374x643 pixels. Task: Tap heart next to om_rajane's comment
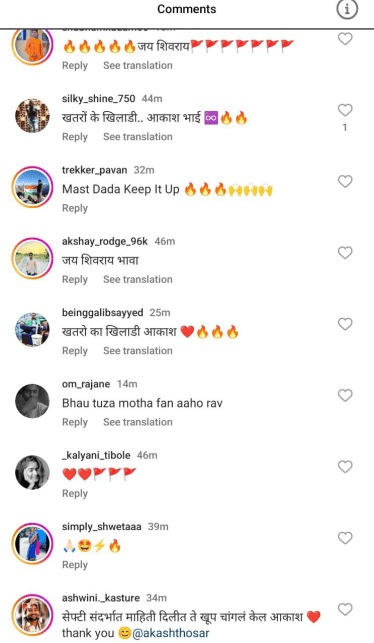point(345,395)
